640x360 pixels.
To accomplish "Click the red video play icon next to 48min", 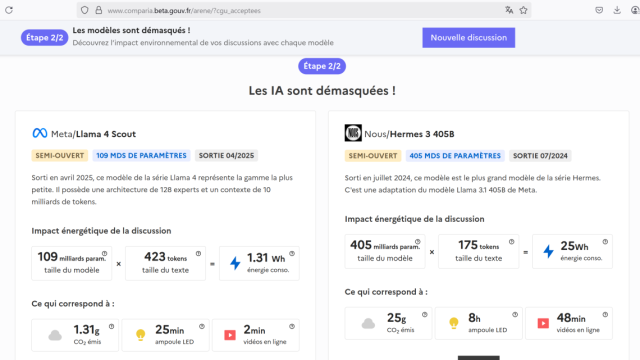I will tap(543, 323).
